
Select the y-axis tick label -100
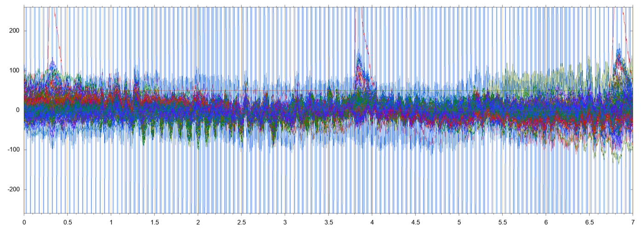(x=14, y=150)
